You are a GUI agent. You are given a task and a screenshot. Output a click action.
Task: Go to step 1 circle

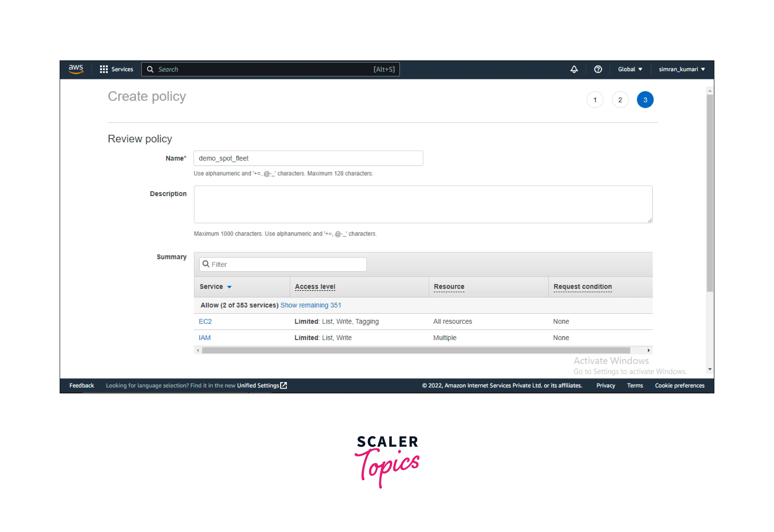[x=595, y=100]
